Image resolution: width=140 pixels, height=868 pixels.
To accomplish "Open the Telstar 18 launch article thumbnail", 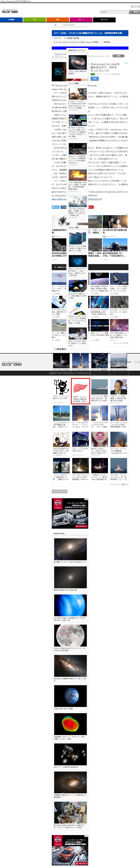I will [x=81, y=466].
